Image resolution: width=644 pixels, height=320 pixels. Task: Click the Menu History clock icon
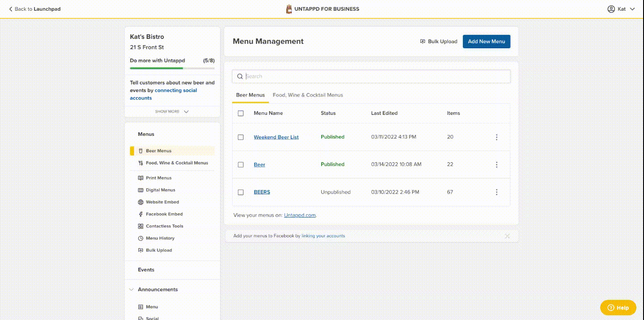click(x=141, y=238)
